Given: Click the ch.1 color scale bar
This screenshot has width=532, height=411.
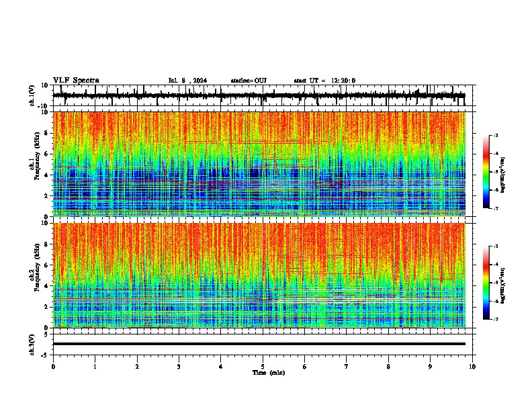Looking at the screenshot, I should pyautogui.click(x=486, y=172).
